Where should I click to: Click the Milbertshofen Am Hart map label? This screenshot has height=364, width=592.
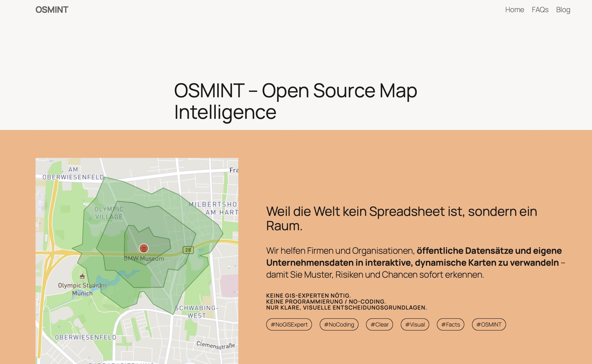point(213,208)
